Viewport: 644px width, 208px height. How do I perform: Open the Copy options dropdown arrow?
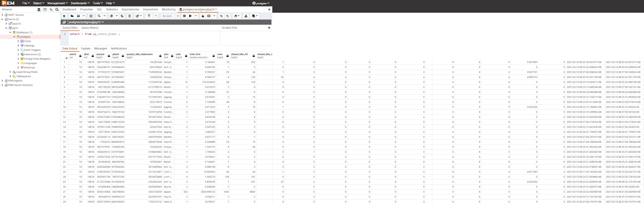117,16
